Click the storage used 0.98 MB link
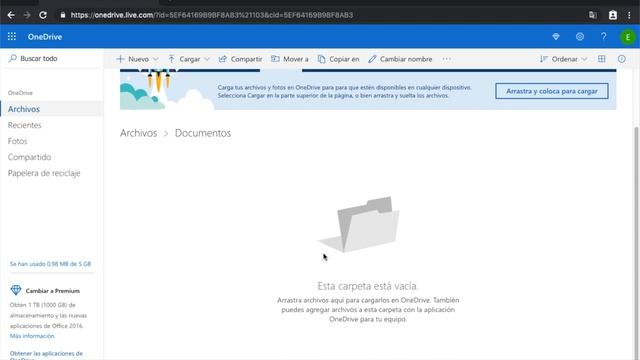Viewport: 640px width, 360px height. (51, 264)
